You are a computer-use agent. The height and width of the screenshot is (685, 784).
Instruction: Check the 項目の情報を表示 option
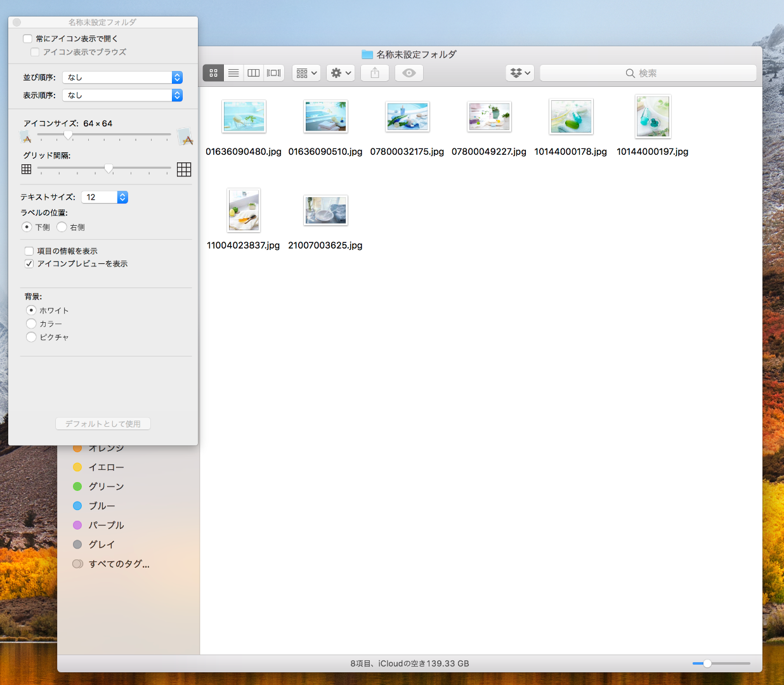[29, 251]
